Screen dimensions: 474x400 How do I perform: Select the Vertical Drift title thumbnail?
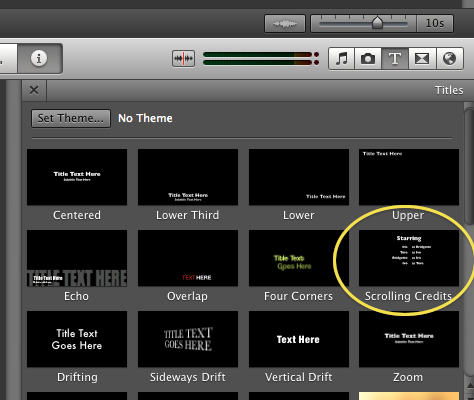coord(299,339)
